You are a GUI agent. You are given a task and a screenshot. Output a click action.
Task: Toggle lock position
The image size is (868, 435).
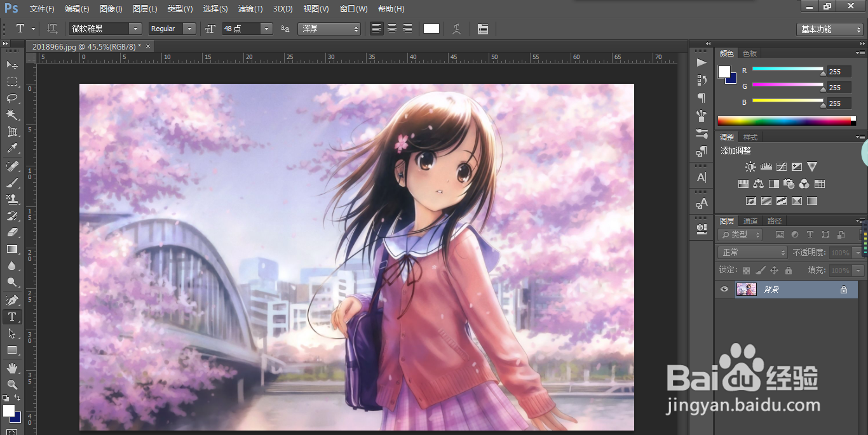click(775, 271)
